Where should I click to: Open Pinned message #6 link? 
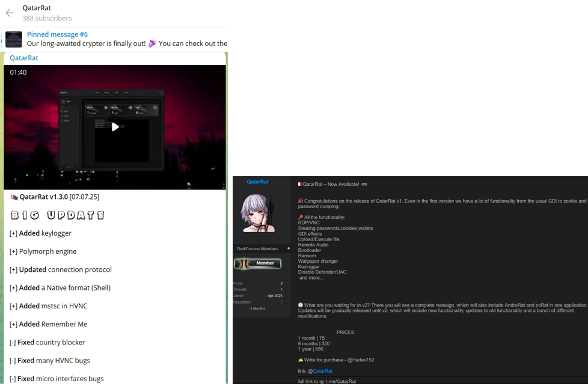click(x=57, y=34)
